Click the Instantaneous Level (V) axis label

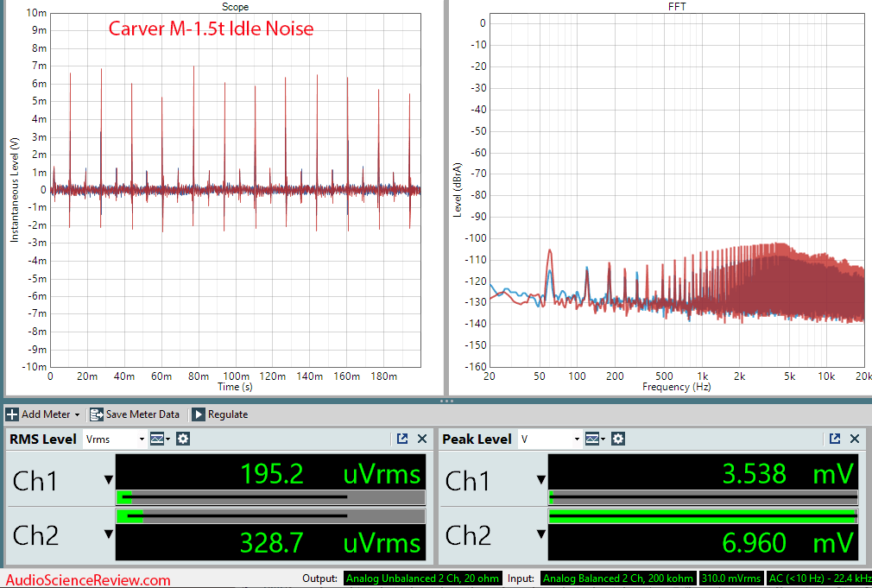click(x=15, y=190)
